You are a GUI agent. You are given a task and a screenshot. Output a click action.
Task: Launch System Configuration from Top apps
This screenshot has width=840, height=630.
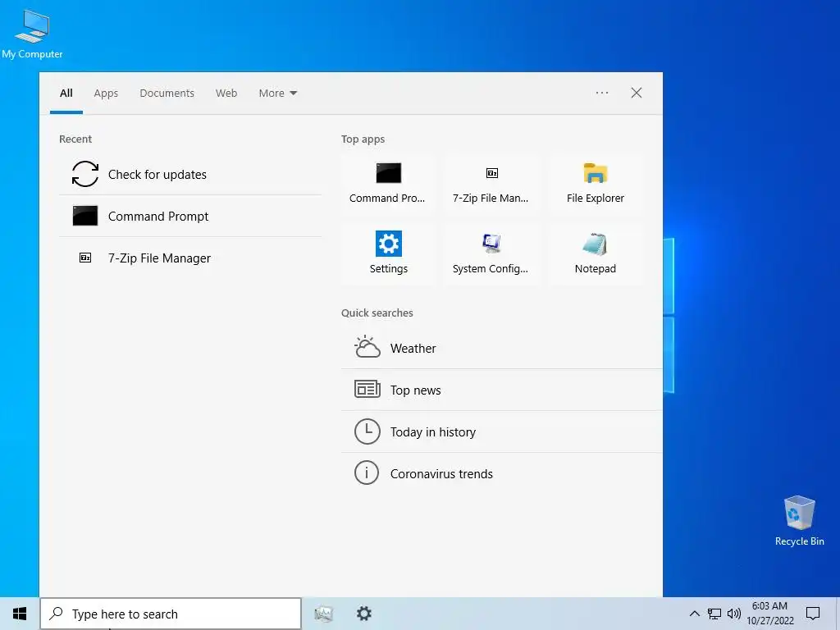491,254
